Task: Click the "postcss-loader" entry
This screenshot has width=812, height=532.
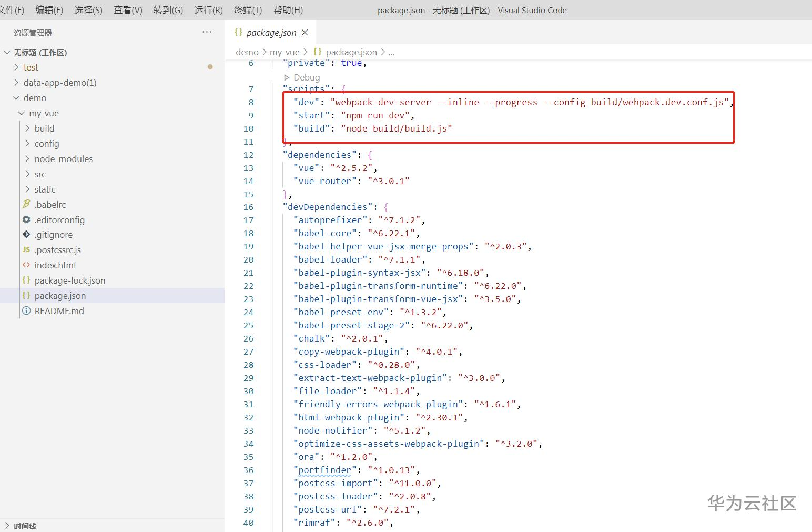Action: 336,496
